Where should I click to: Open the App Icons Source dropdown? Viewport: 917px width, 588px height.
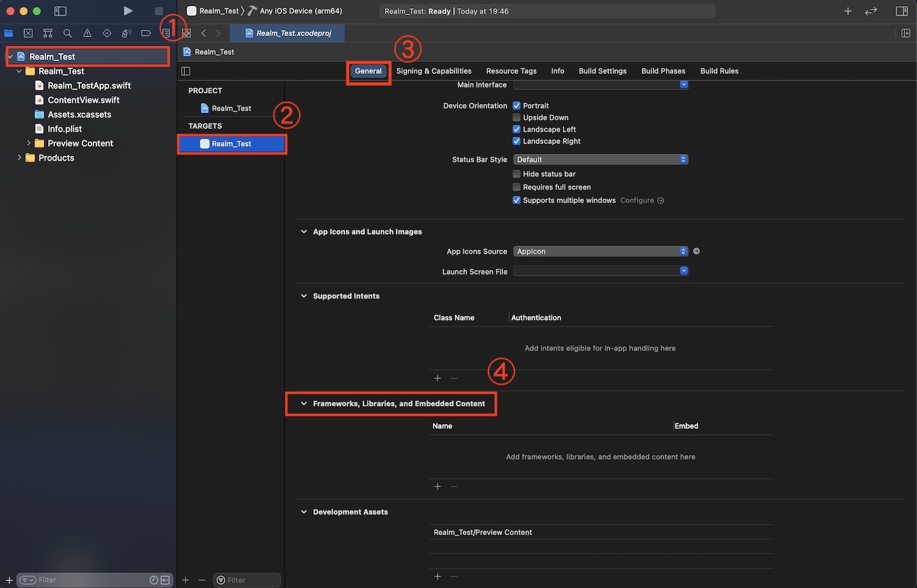click(601, 251)
